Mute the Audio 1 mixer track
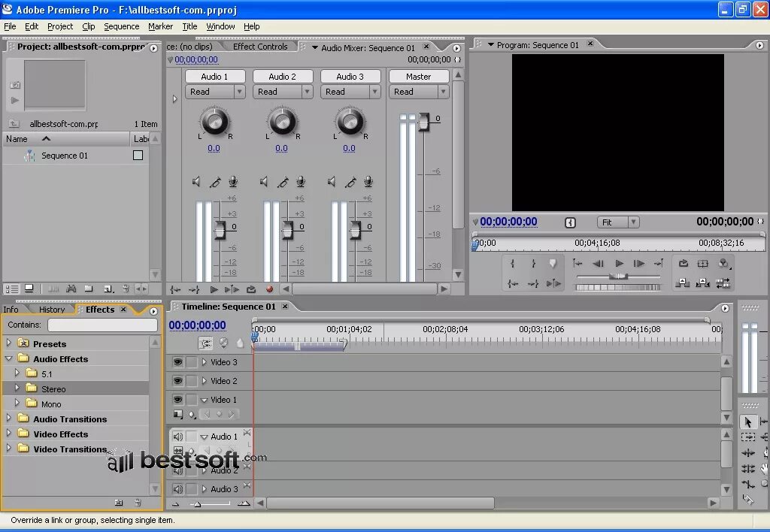The image size is (770, 532). [196, 182]
